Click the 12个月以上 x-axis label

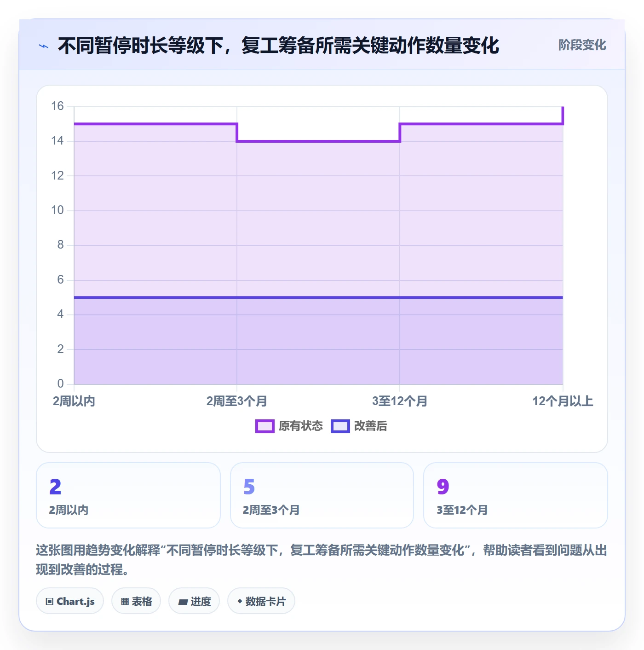[x=563, y=401]
